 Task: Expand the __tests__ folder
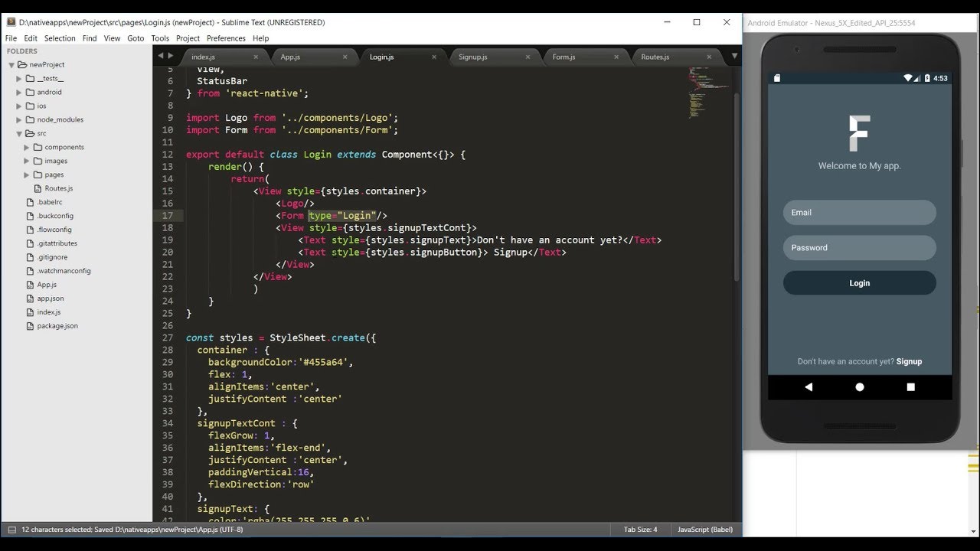click(19, 79)
